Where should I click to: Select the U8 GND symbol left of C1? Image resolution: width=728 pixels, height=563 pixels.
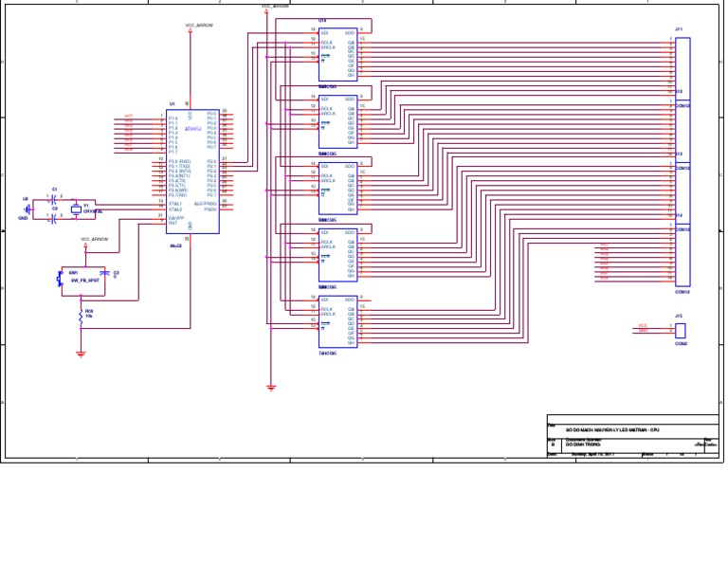pyautogui.click(x=28, y=209)
